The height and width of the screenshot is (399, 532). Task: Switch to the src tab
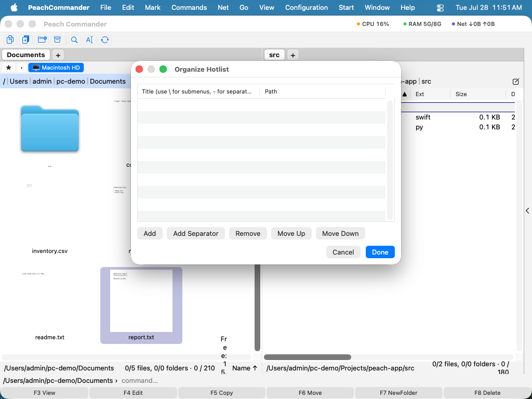click(274, 55)
